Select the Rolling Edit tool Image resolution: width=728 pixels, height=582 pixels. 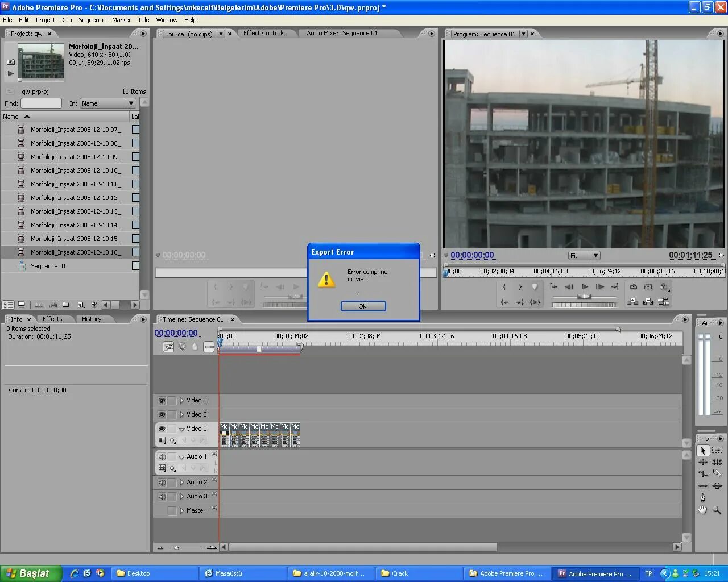pos(717,462)
